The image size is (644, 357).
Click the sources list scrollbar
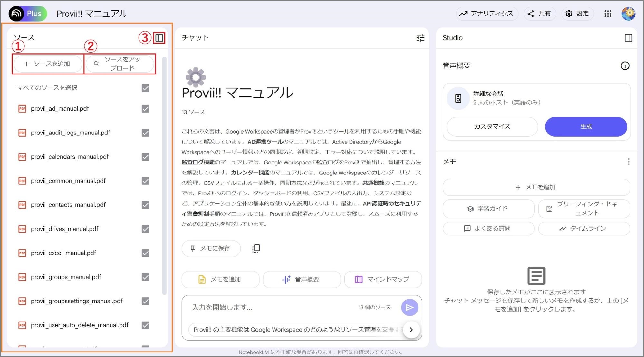coord(164,176)
